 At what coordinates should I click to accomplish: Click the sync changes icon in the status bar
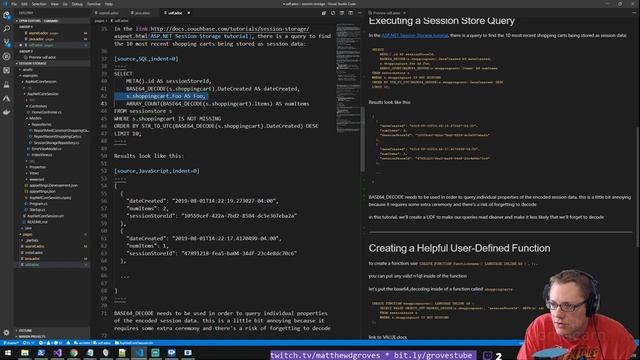(27, 343)
